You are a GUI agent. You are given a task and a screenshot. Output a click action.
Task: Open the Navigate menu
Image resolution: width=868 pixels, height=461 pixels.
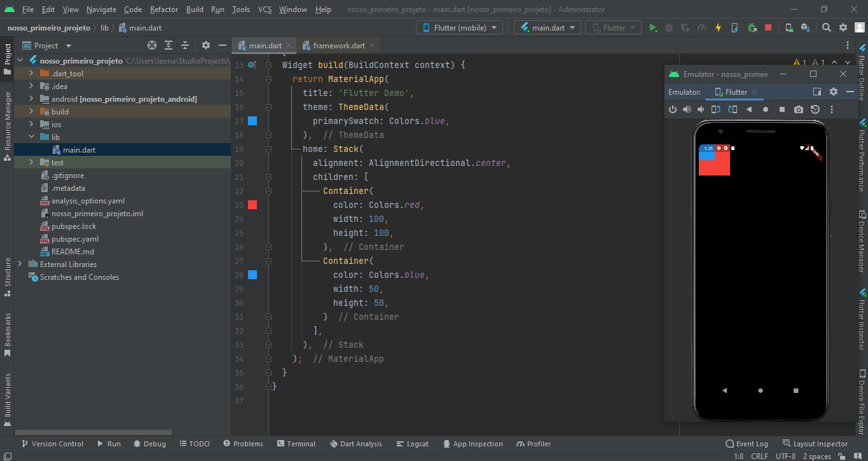click(x=101, y=10)
